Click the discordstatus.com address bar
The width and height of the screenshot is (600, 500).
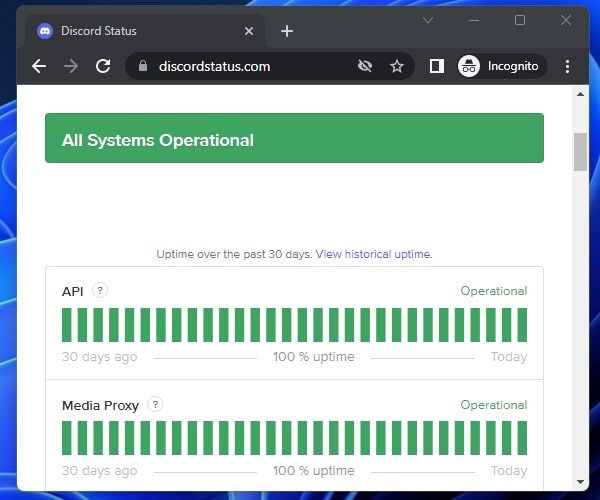tap(269, 66)
